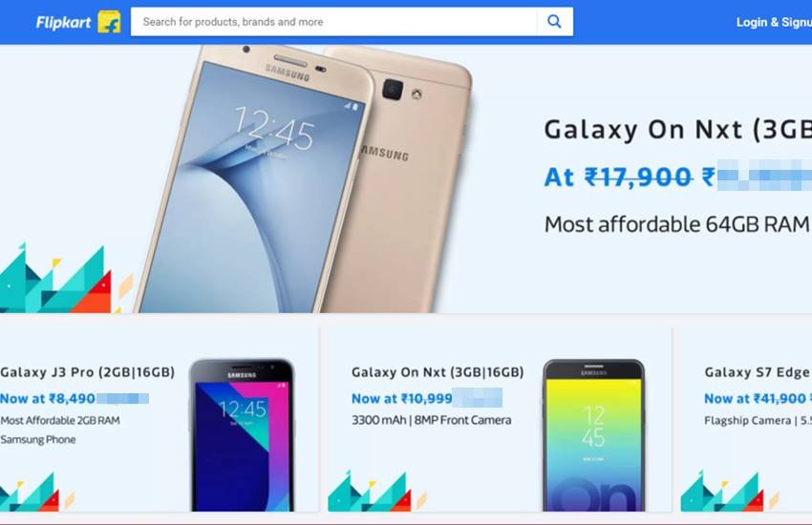Focus the product search input field
This screenshot has width=812, height=525.
pos(334,22)
